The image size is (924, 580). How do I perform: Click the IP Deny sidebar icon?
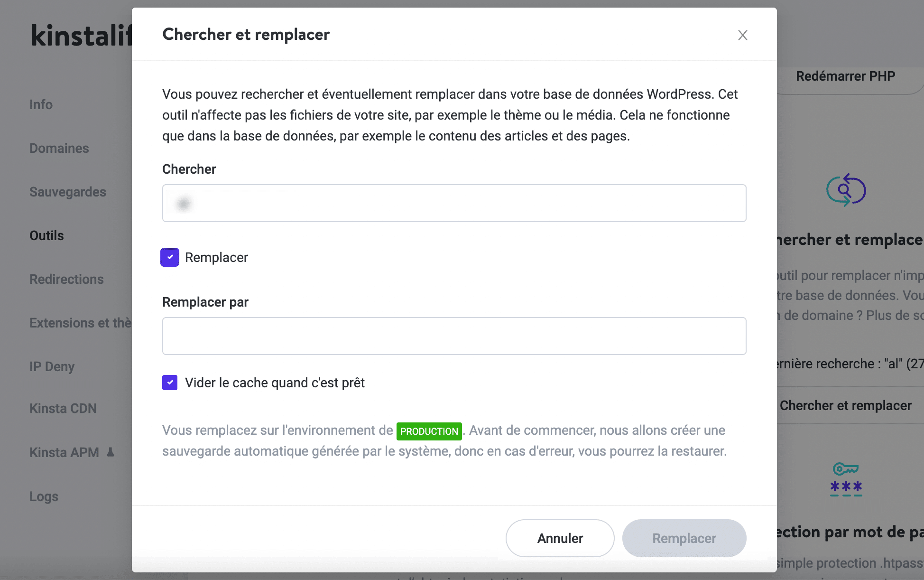(52, 365)
